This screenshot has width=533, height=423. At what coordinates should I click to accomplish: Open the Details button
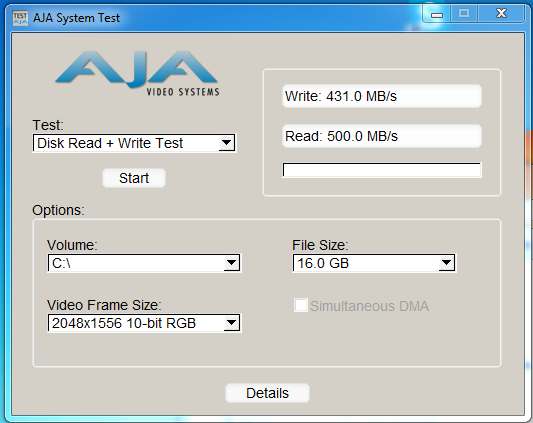268,393
